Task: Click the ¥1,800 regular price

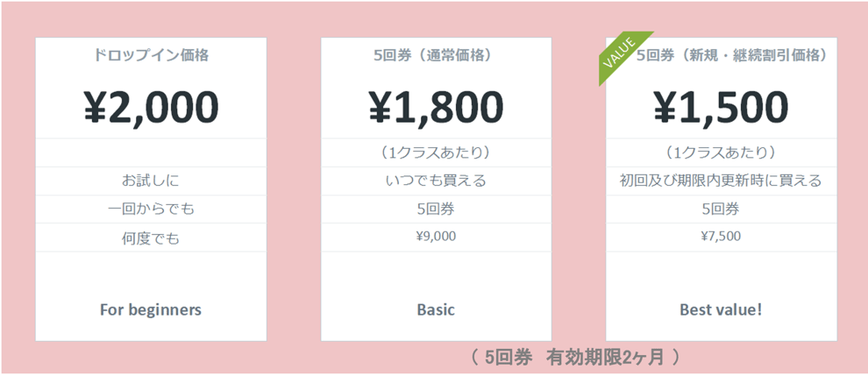Action: coord(436,107)
